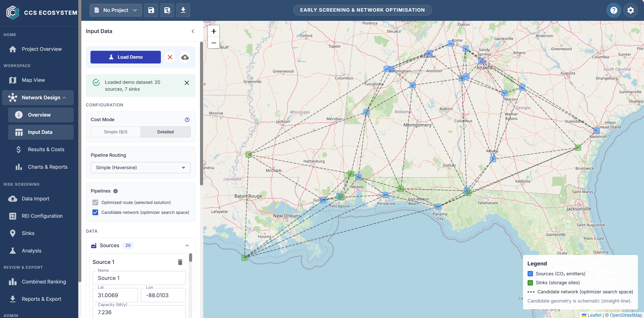Uncheck Candidate network checkbox
Image resolution: width=644 pixels, height=318 pixels.
[x=95, y=212]
